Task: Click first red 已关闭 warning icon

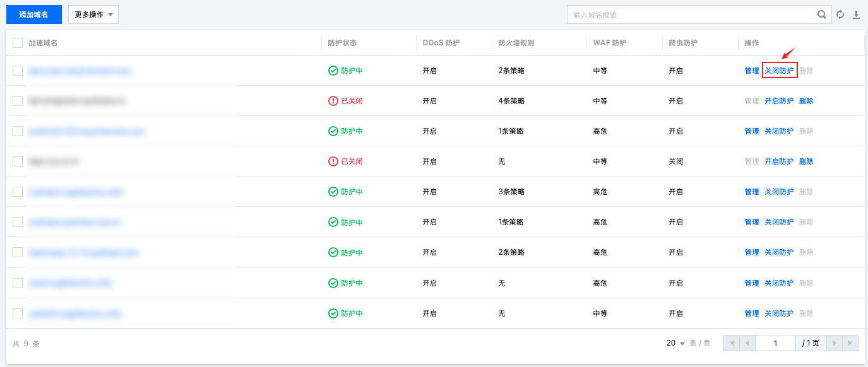Action: (333, 101)
